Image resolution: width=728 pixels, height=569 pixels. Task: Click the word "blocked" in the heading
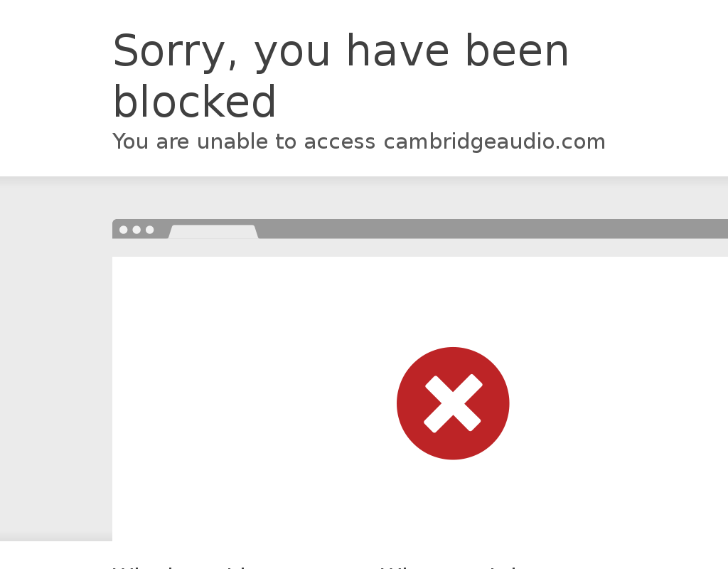195,101
